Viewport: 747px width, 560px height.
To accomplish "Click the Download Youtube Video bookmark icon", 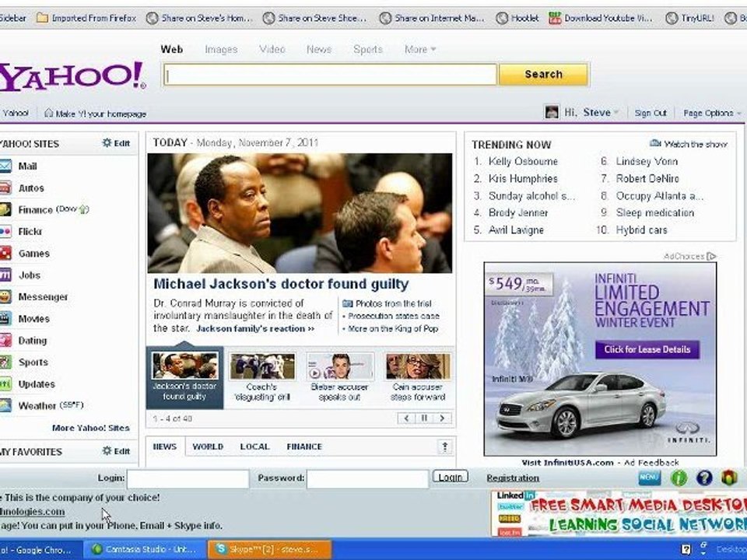I will (555, 18).
